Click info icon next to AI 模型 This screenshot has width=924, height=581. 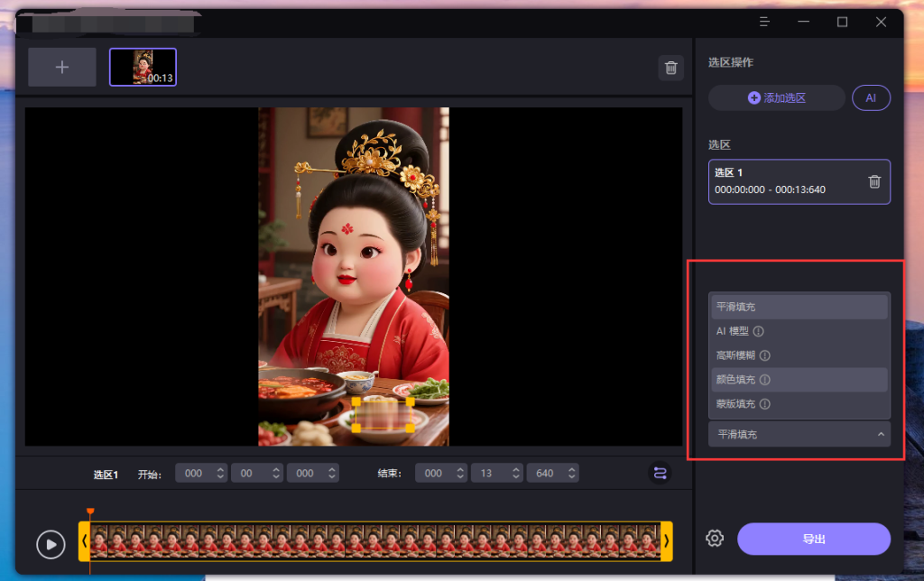(x=759, y=331)
